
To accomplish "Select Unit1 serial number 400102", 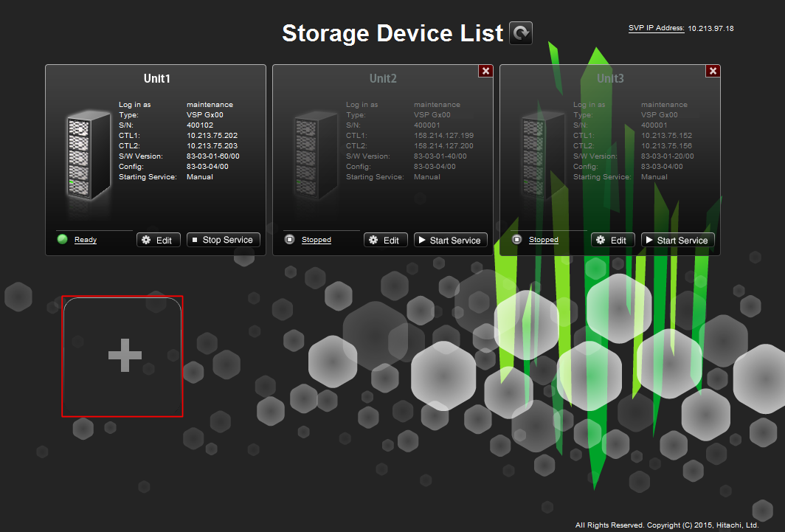I will click(x=200, y=125).
